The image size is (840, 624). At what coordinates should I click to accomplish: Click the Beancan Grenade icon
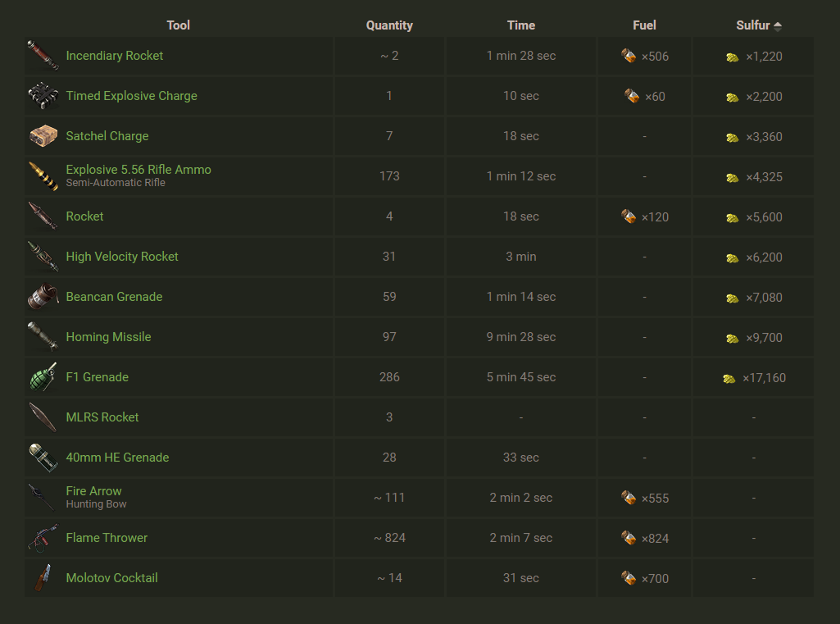pyautogui.click(x=43, y=297)
